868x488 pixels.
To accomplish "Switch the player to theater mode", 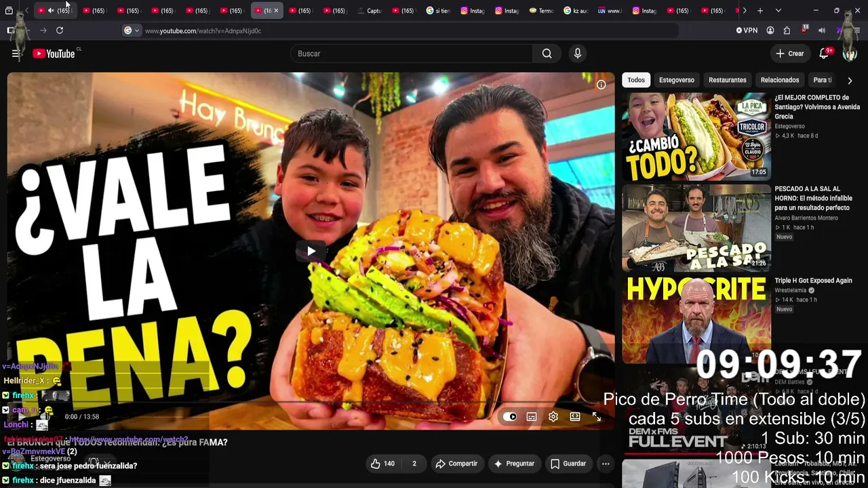I will coord(575,417).
